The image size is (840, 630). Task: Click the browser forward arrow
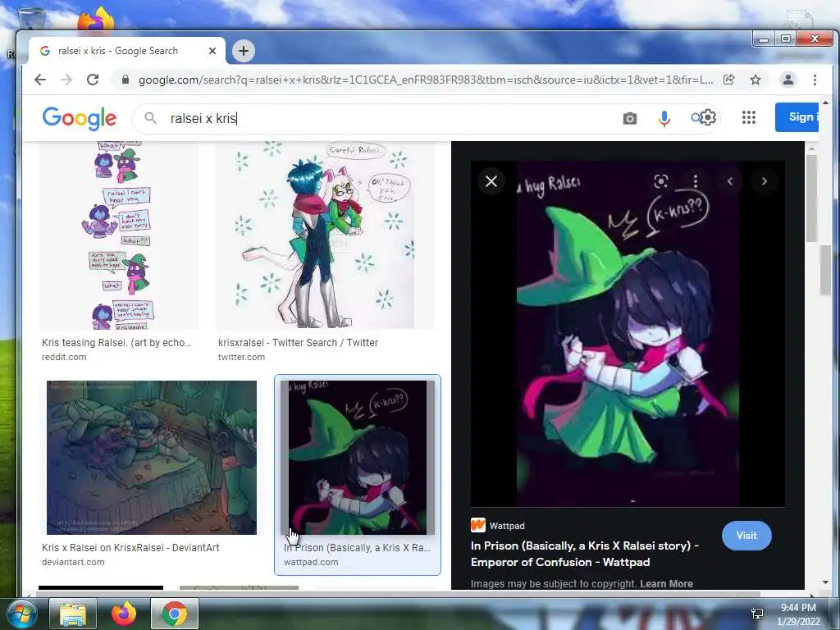point(66,80)
